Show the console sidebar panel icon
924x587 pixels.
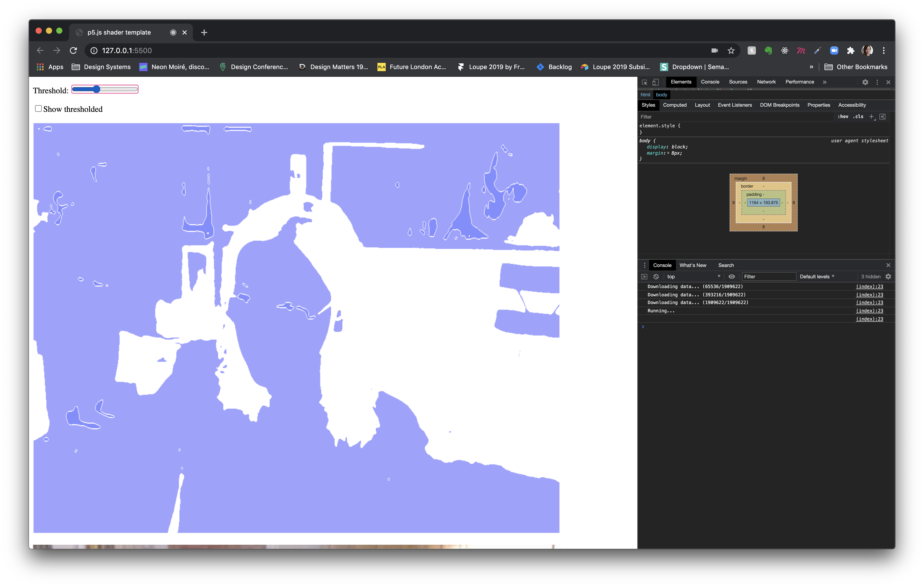(644, 276)
